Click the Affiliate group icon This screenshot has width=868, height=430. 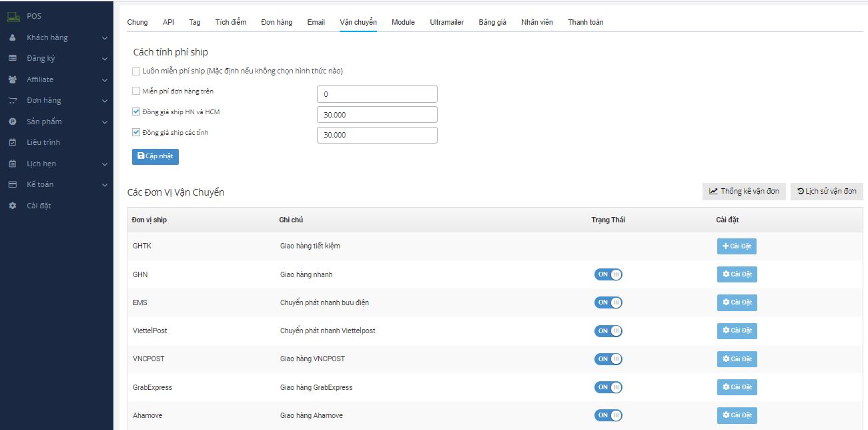13,79
